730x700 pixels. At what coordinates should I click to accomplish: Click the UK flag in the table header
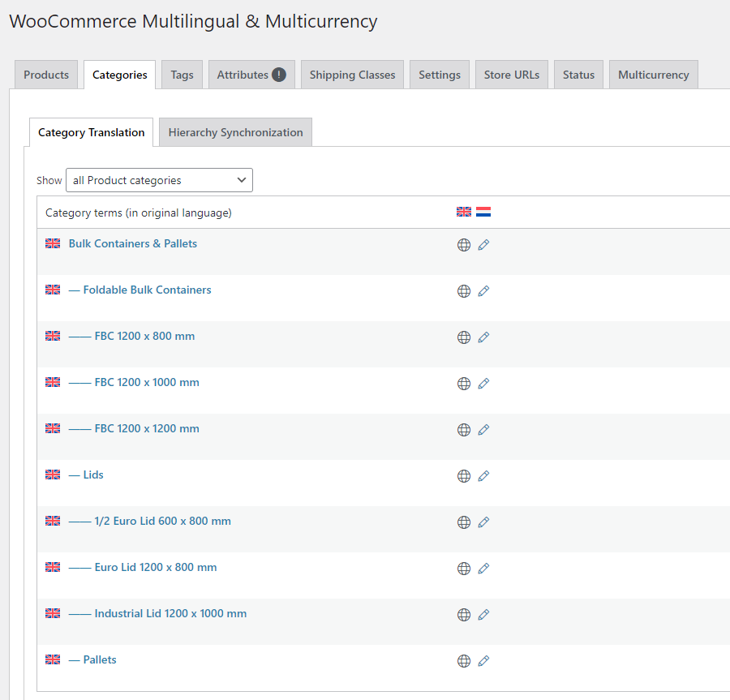click(x=464, y=212)
